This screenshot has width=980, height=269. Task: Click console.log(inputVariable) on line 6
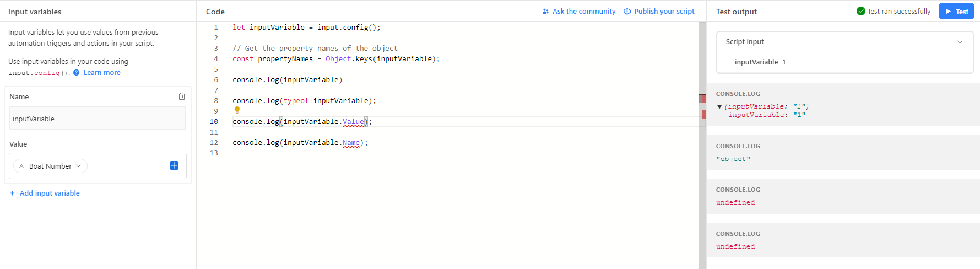click(x=288, y=80)
